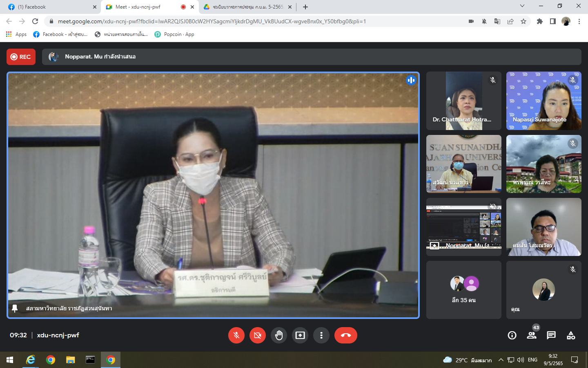Screen dimensions: 588x368
Task: Toggle the microphone mute button
Action: 236,335
